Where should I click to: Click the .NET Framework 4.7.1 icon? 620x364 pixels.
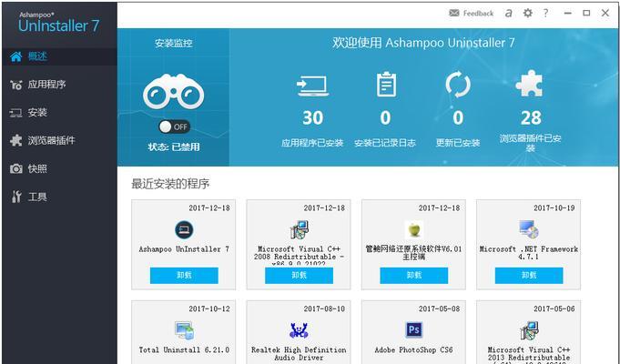point(529,229)
